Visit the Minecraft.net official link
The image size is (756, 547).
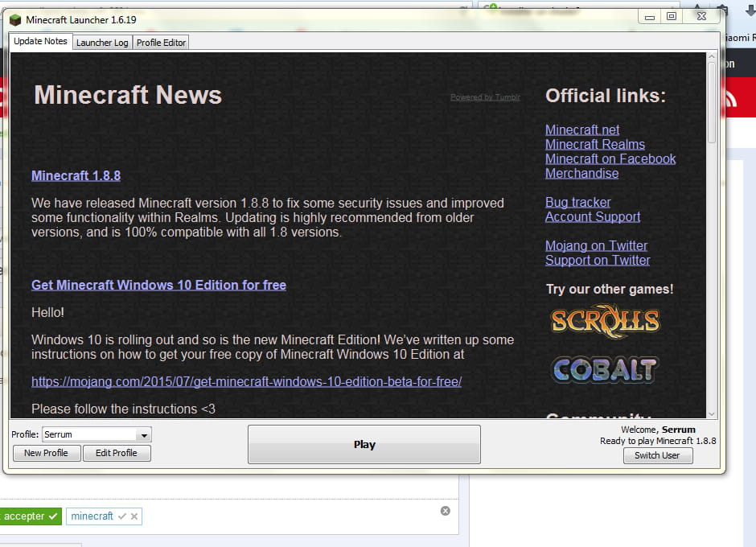pos(582,130)
